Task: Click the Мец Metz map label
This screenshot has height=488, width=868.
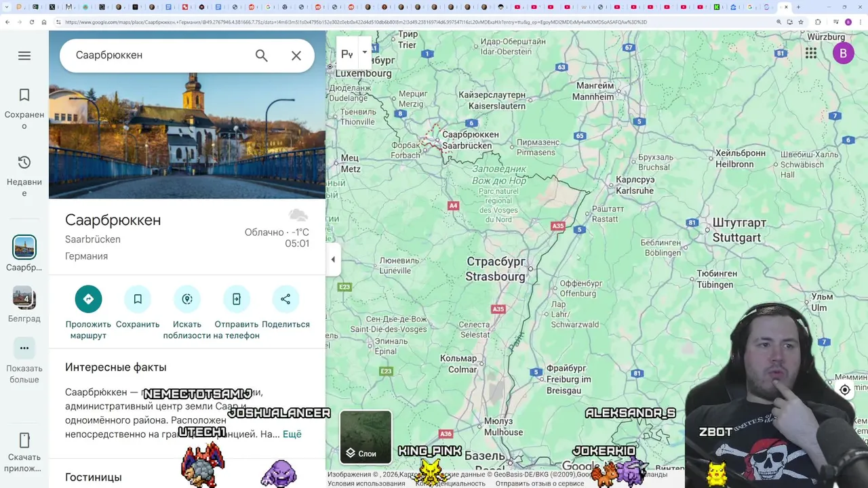Action: click(x=350, y=163)
